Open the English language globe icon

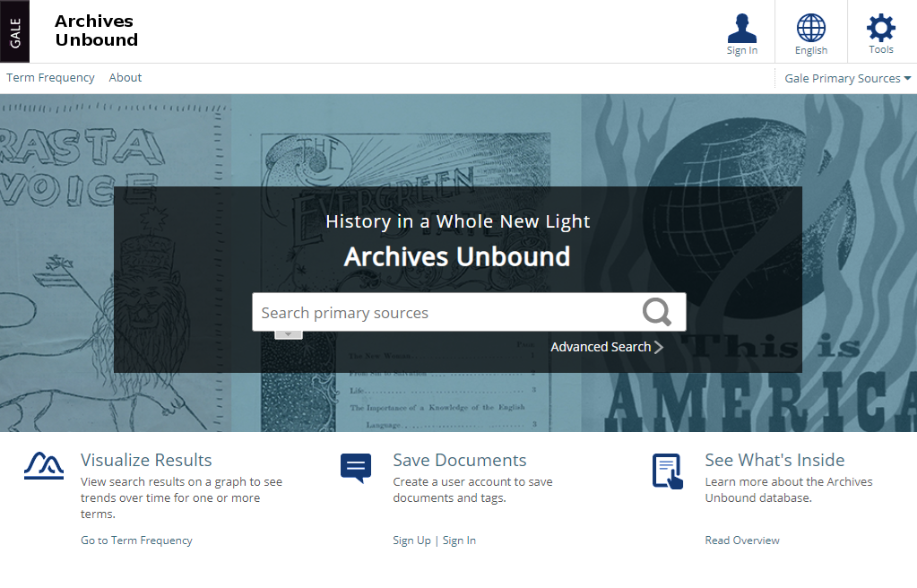pyautogui.click(x=810, y=29)
